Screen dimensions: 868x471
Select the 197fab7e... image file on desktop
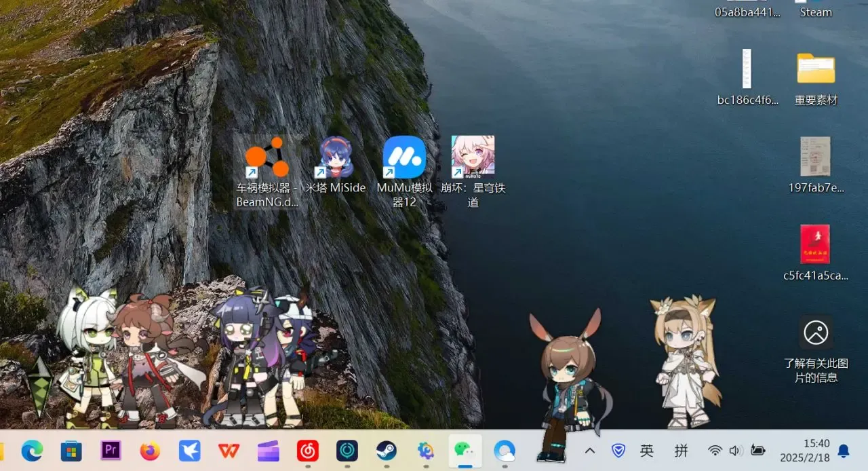[x=816, y=166]
